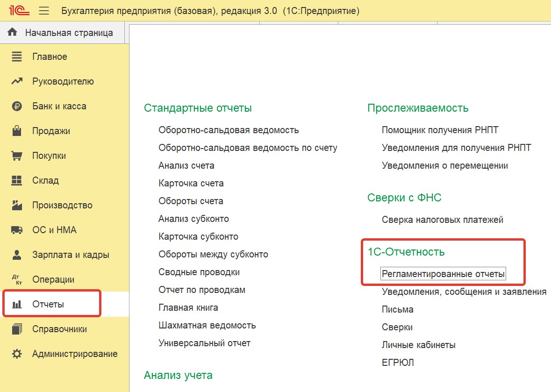
Task: Click the 1C logo icon
Action: tap(19, 10)
